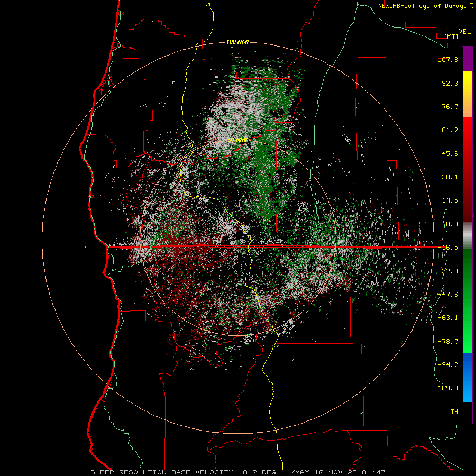Click the 92.3 velocity scale value
Viewport: 476px width, 476px height.
[x=450, y=83]
